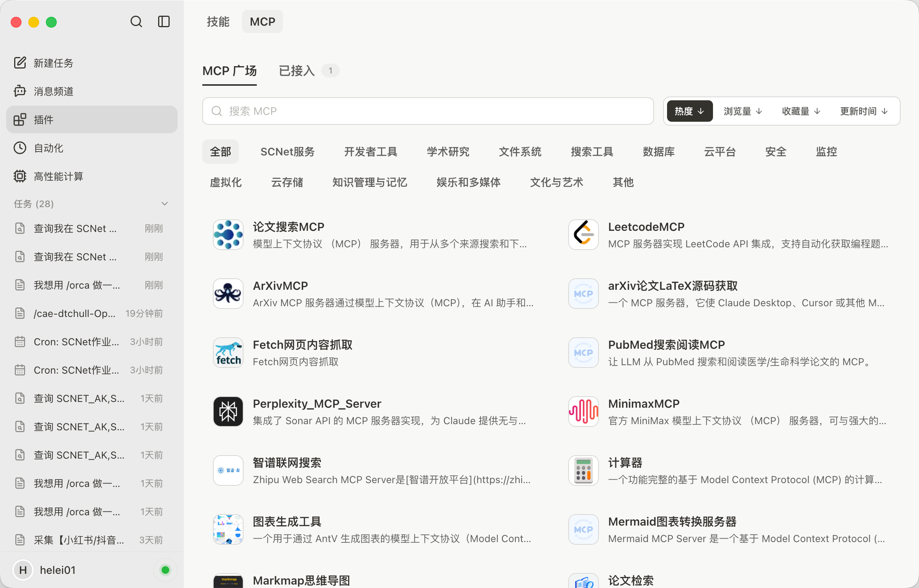Open the LeetcodeMCP title

click(646, 227)
